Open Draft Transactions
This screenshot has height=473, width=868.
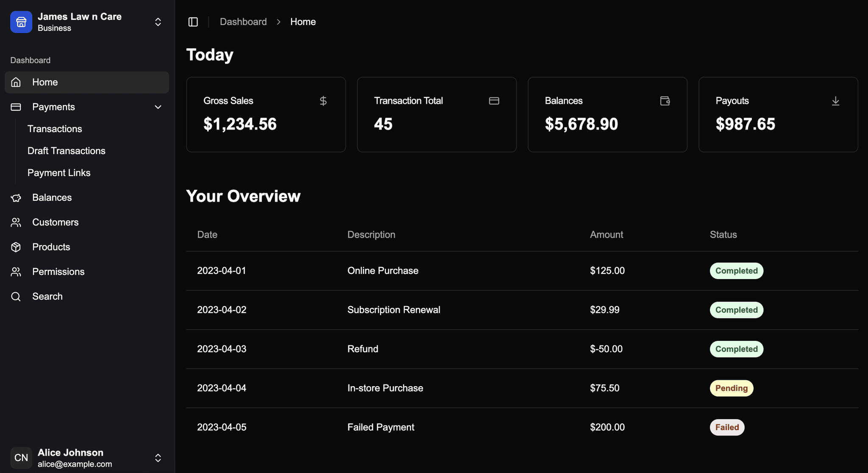point(66,151)
